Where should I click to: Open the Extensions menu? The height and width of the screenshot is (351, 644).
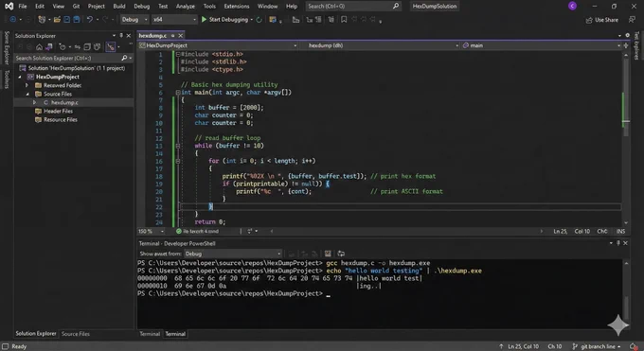tap(237, 7)
